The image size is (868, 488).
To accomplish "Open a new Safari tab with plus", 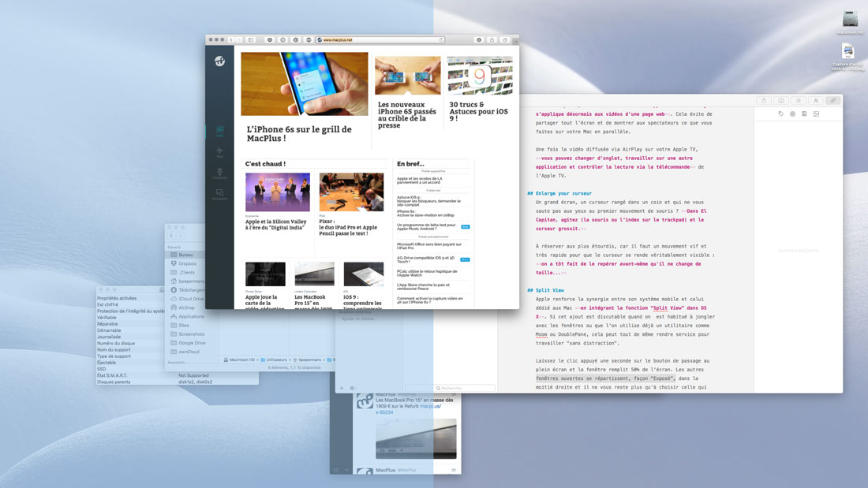I will click(515, 41).
